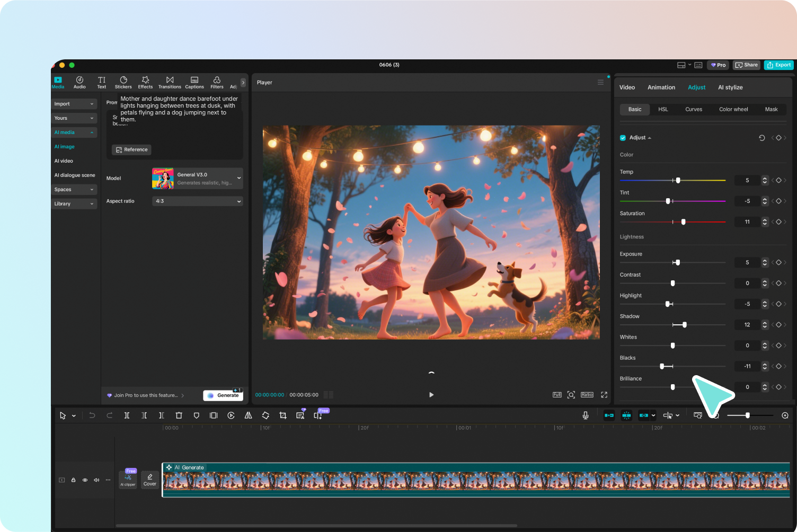
Task: Zoom in the timeline with plus icon
Action: click(x=785, y=415)
